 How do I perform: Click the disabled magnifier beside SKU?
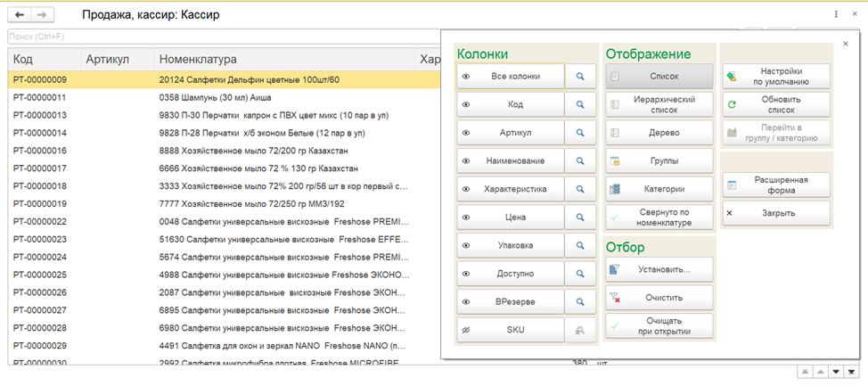[580, 330]
